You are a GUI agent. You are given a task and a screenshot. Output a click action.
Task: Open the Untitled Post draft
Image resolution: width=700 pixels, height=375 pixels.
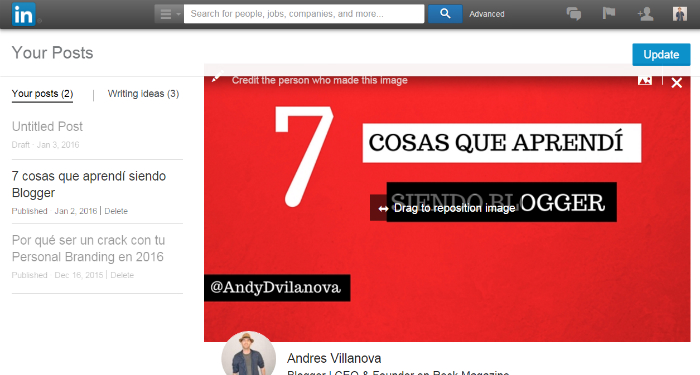pyautogui.click(x=47, y=126)
